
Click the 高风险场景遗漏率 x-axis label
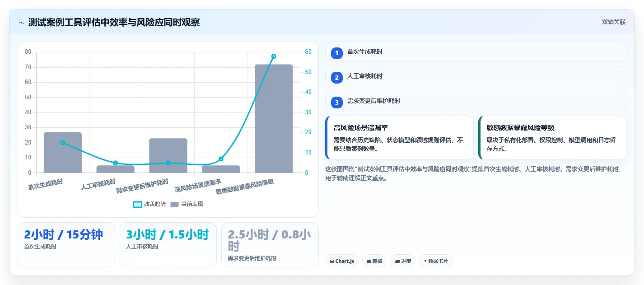pyautogui.click(x=198, y=186)
